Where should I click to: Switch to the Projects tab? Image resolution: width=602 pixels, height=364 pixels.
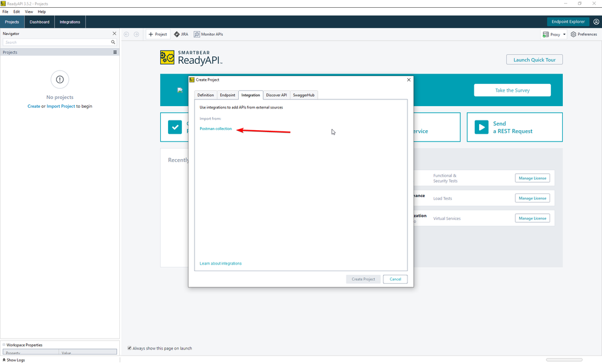pyautogui.click(x=12, y=22)
